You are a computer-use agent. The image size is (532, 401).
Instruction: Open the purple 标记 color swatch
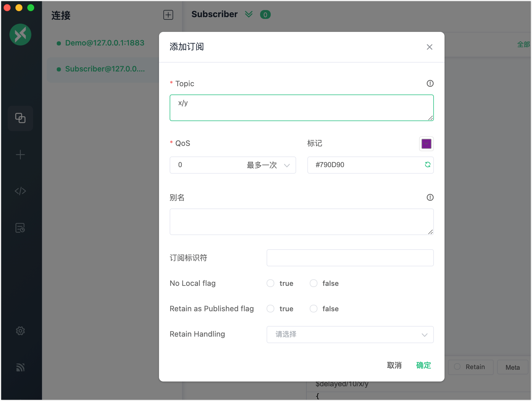coord(426,144)
